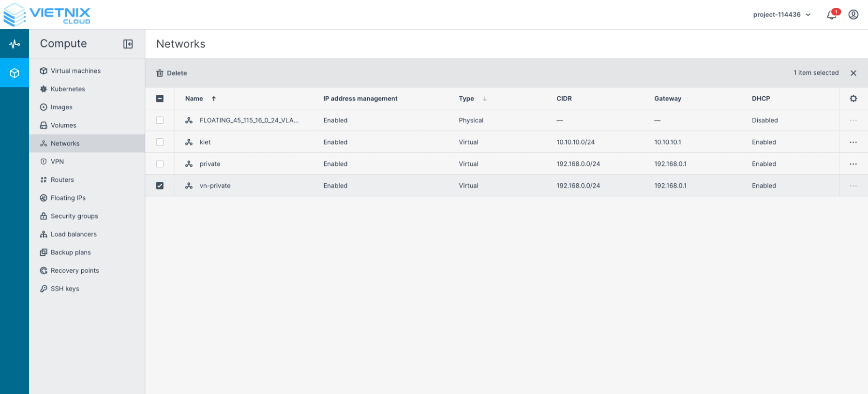Screen dimensions: 868x394
Task: Open the actions menu for private row
Action: tap(853, 164)
